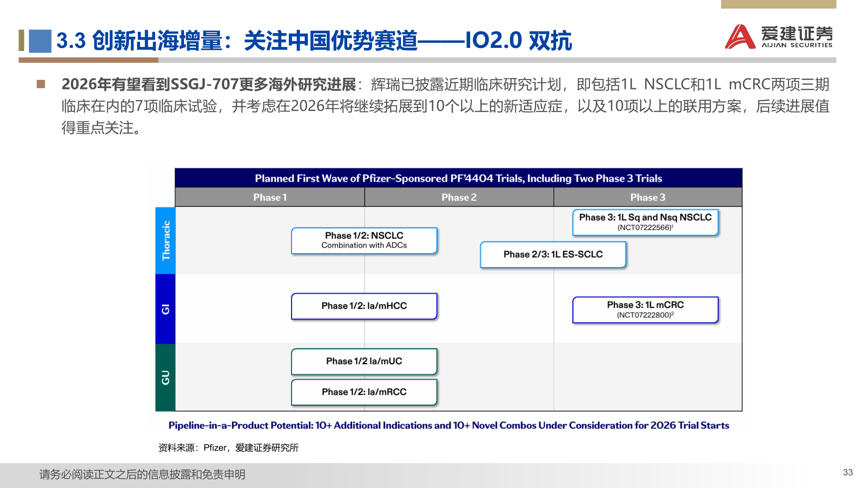The width and height of the screenshot is (868, 488).
Task: Select the GI row label
Action: point(165,310)
